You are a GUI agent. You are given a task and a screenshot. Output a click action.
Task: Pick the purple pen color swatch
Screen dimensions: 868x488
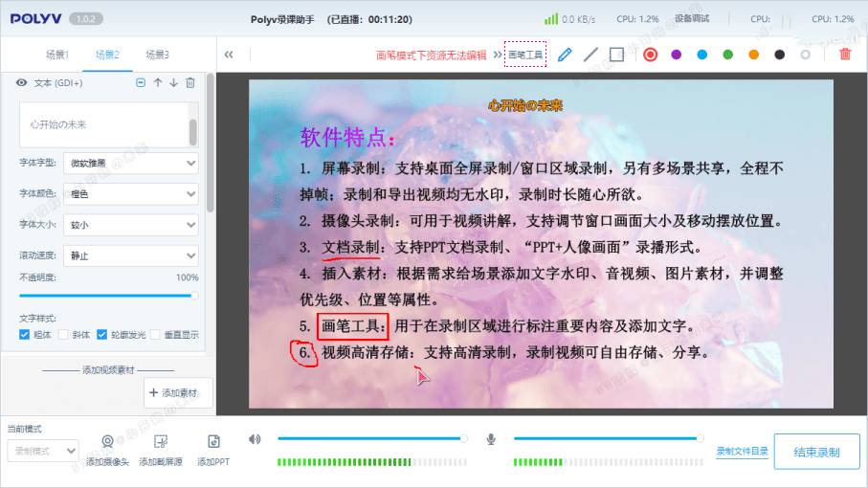[676, 55]
